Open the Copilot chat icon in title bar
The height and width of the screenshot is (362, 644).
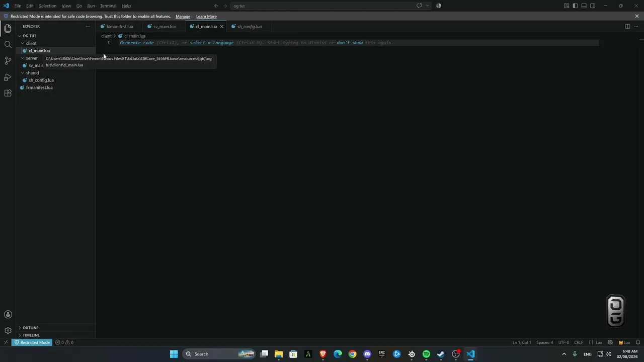pos(419,6)
